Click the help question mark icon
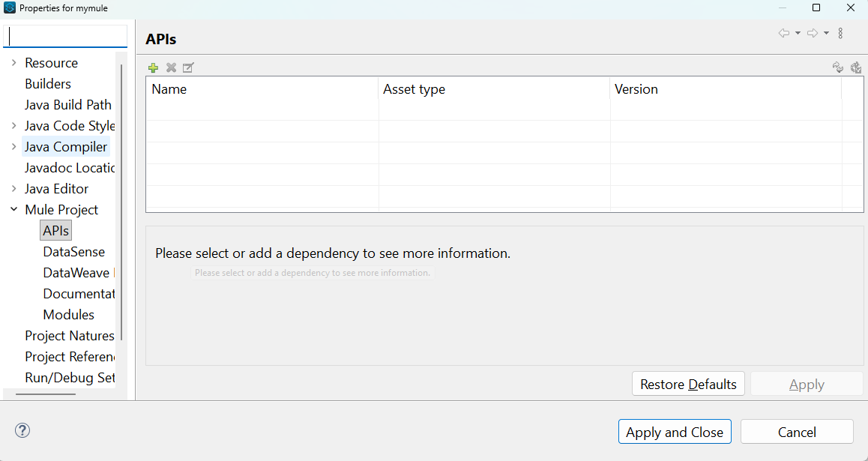The image size is (868, 461). (x=22, y=430)
